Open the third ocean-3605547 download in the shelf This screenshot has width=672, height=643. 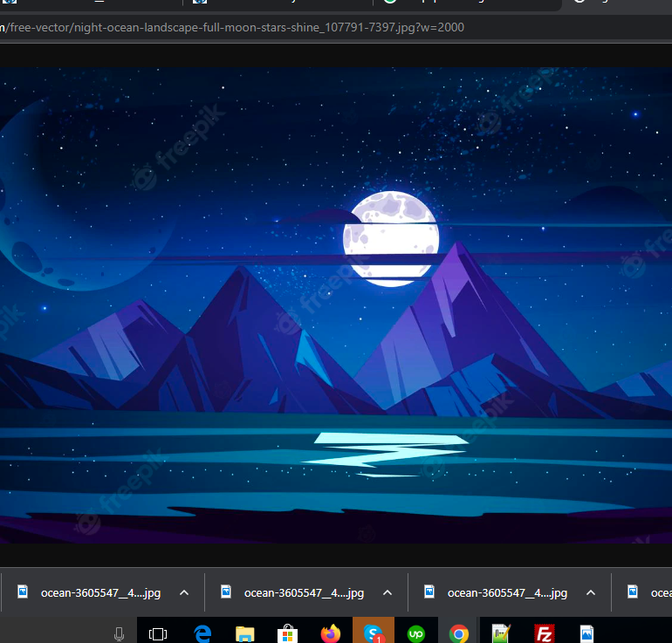coord(507,593)
